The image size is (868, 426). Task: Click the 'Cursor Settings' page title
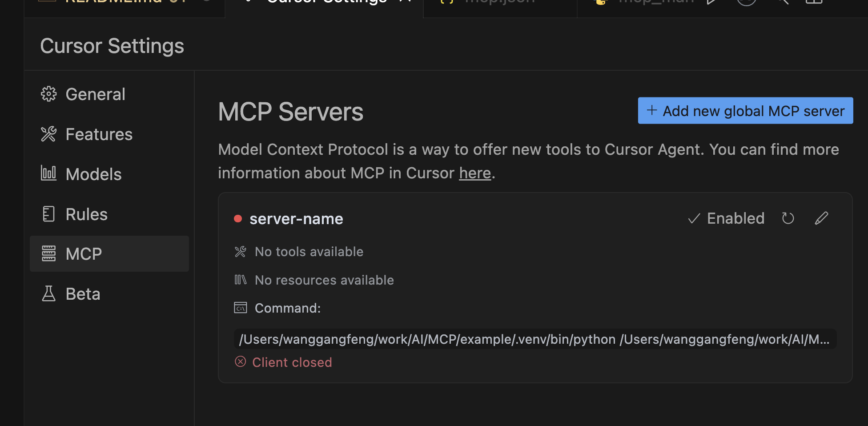(112, 46)
